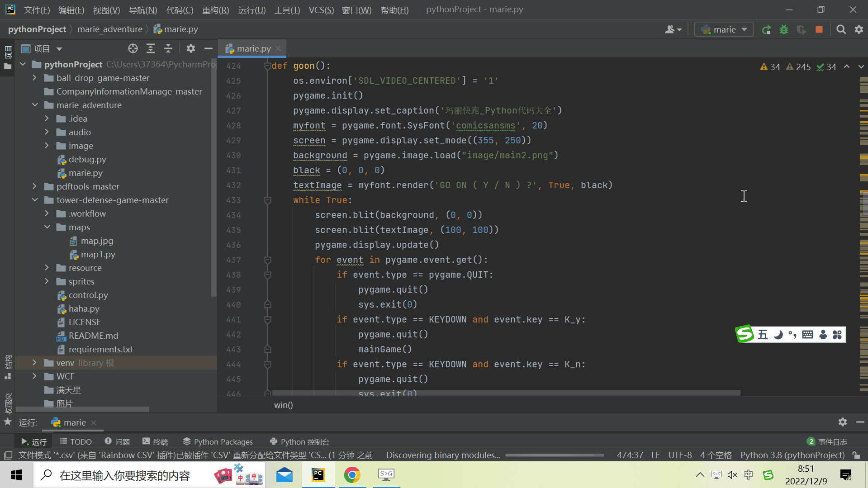This screenshot has height=488, width=868.
Task: Go to previous highlighted error arrow
Action: tap(847, 67)
